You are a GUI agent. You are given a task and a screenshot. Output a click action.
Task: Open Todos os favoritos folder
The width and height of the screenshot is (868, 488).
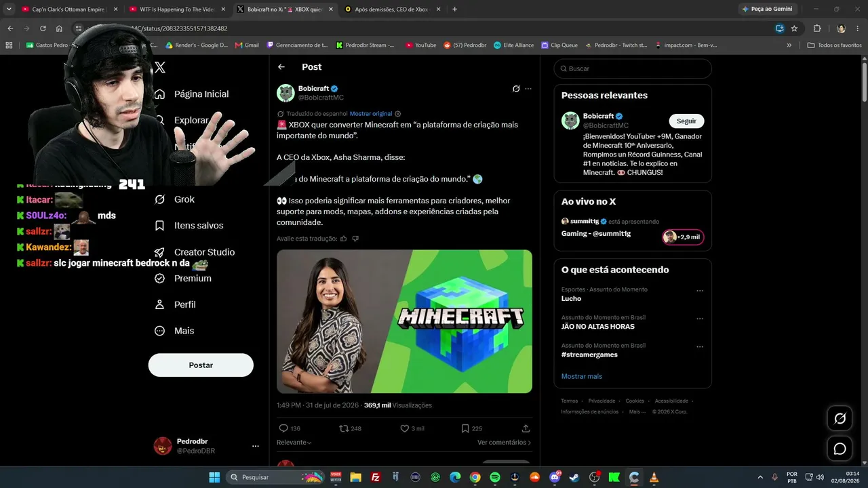tap(834, 45)
